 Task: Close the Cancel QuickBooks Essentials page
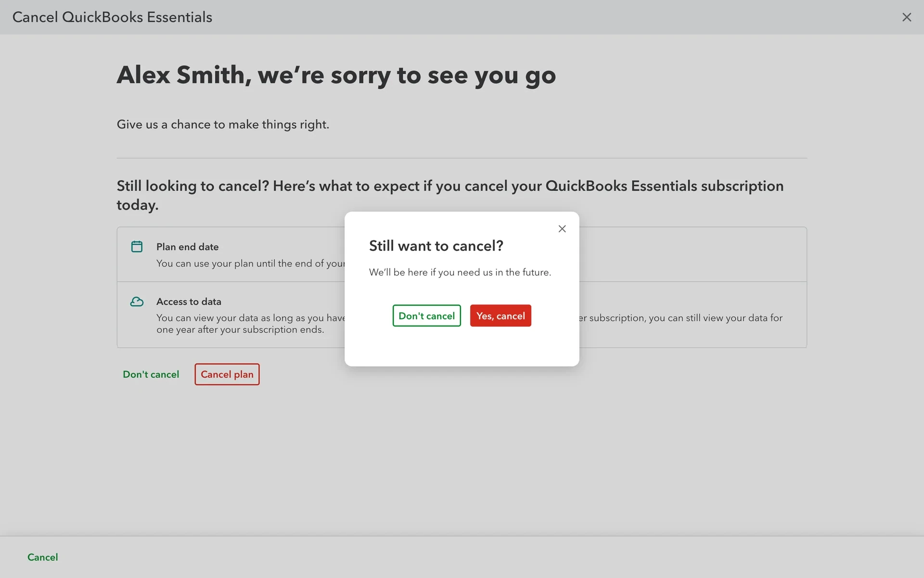907,17
